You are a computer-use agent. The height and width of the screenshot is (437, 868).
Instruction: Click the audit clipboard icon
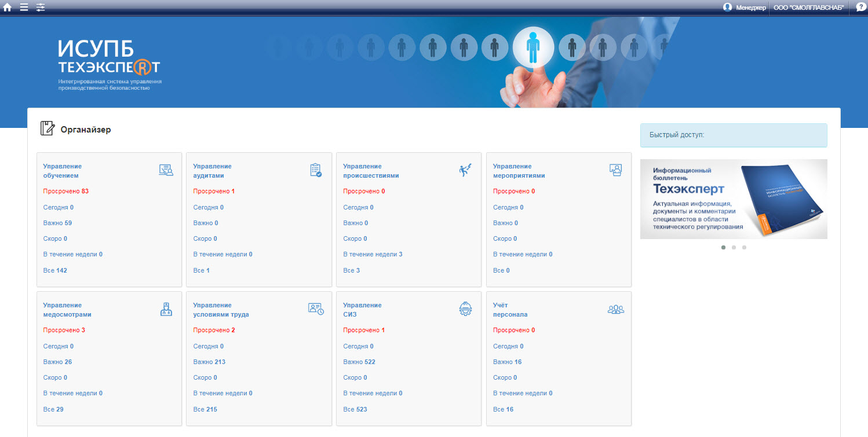[x=315, y=170]
